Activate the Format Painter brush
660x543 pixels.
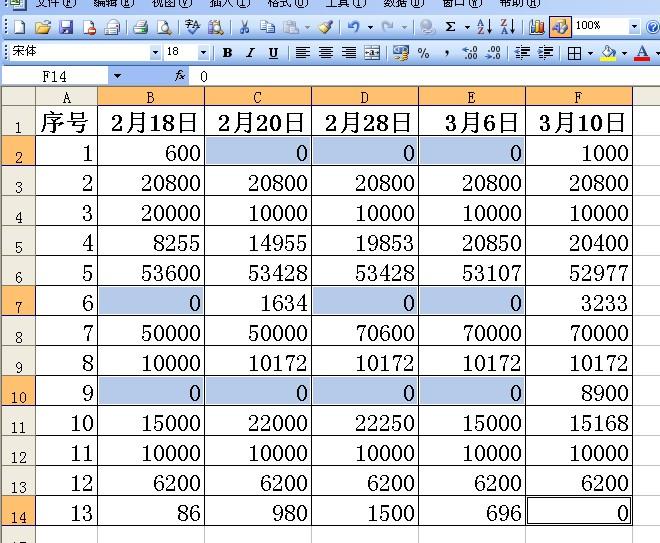pos(325,27)
